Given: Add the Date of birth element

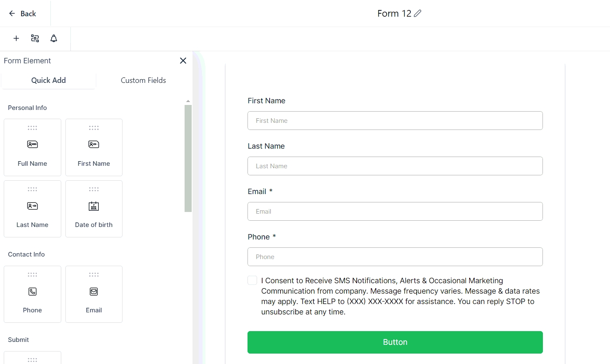Looking at the screenshot, I should click(x=94, y=209).
